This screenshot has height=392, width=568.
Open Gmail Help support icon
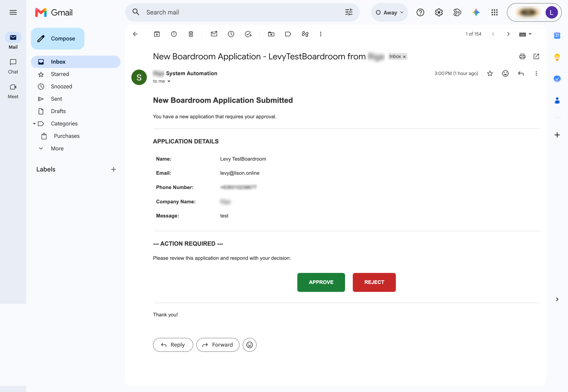pos(420,12)
